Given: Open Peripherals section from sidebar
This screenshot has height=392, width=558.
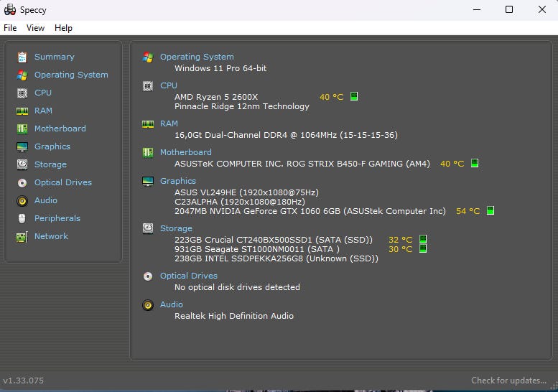Looking at the screenshot, I should pyautogui.click(x=57, y=218).
